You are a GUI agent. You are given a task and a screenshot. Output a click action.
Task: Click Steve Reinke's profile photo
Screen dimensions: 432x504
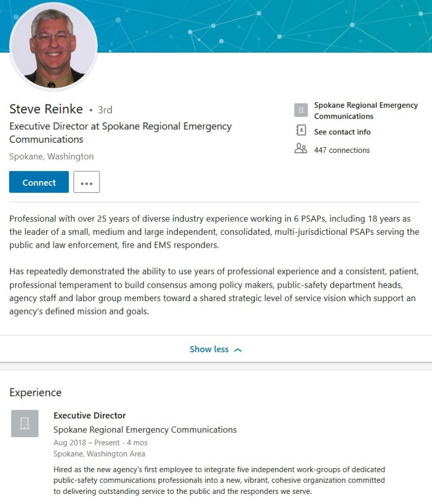[x=54, y=47]
